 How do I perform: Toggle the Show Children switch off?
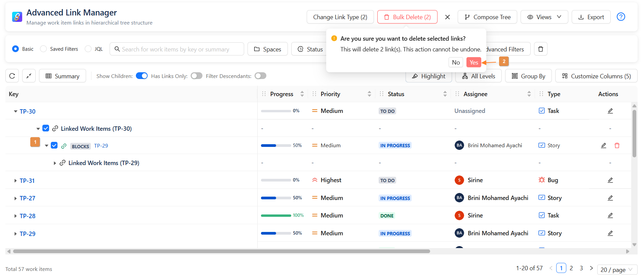point(142,76)
